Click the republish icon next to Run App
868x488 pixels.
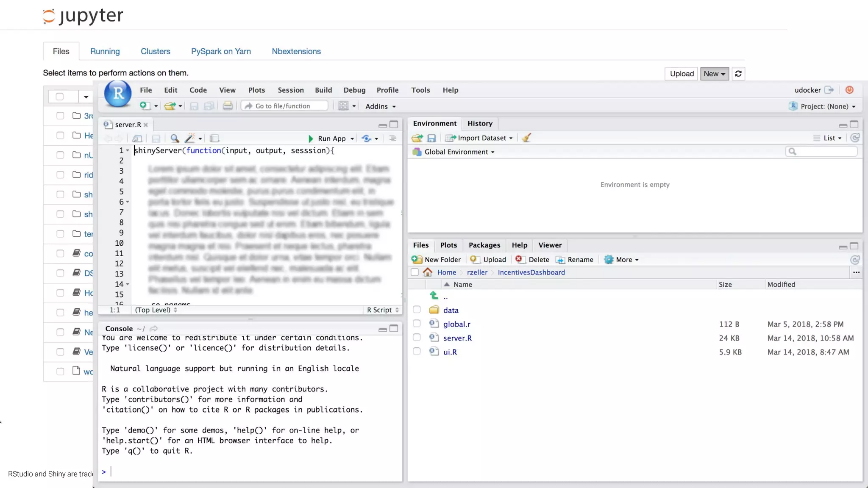click(x=367, y=139)
